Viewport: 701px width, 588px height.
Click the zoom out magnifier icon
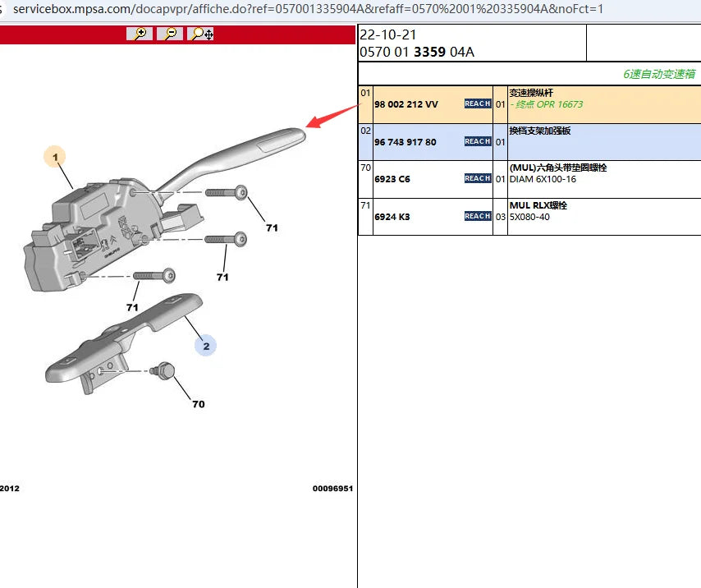(x=170, y=34)
